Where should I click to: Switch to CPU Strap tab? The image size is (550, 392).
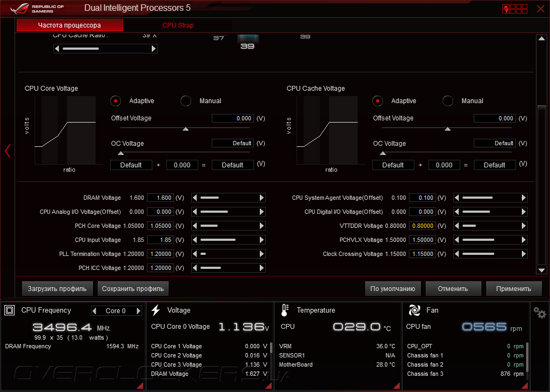coord(178,25)
